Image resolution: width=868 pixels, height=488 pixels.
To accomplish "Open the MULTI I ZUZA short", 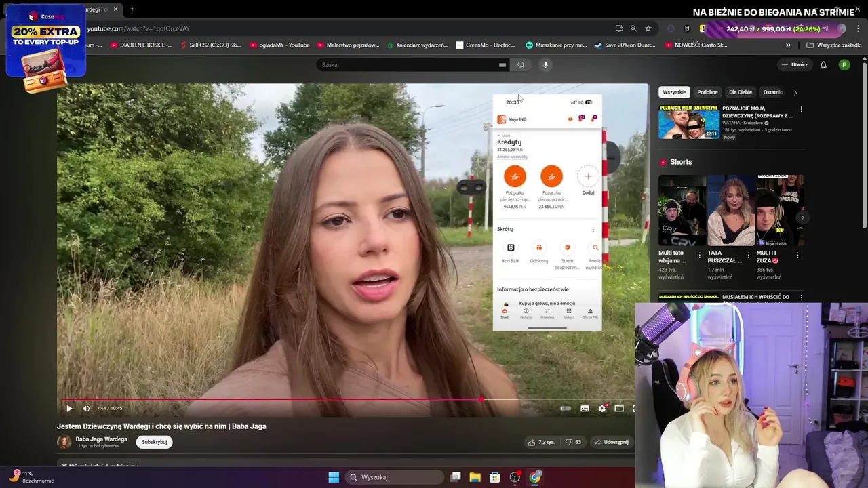I will 779,210.
